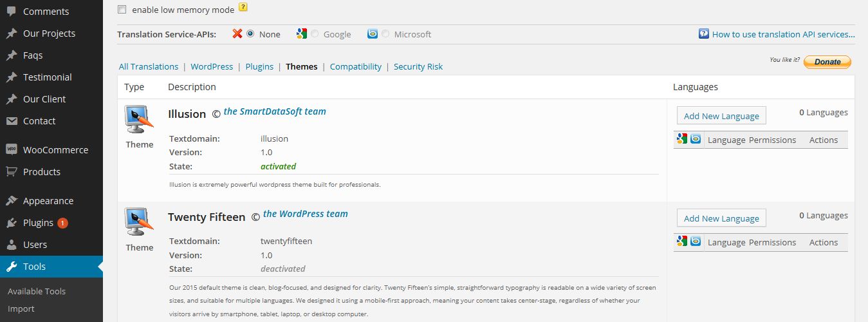Screen dimensions: 868x322
Task: Open the Tools menu in sidebar
Action: pos(51,267)
